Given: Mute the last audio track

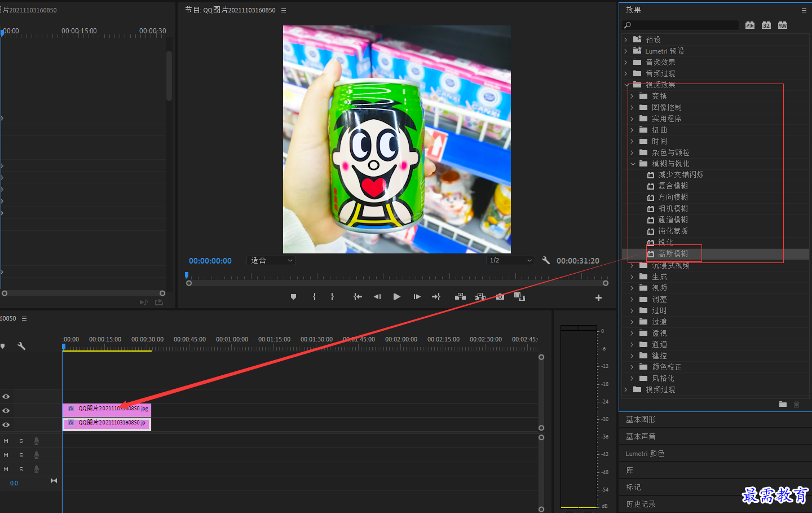Looking at the screenshot, I should click(x=6, y=469).
